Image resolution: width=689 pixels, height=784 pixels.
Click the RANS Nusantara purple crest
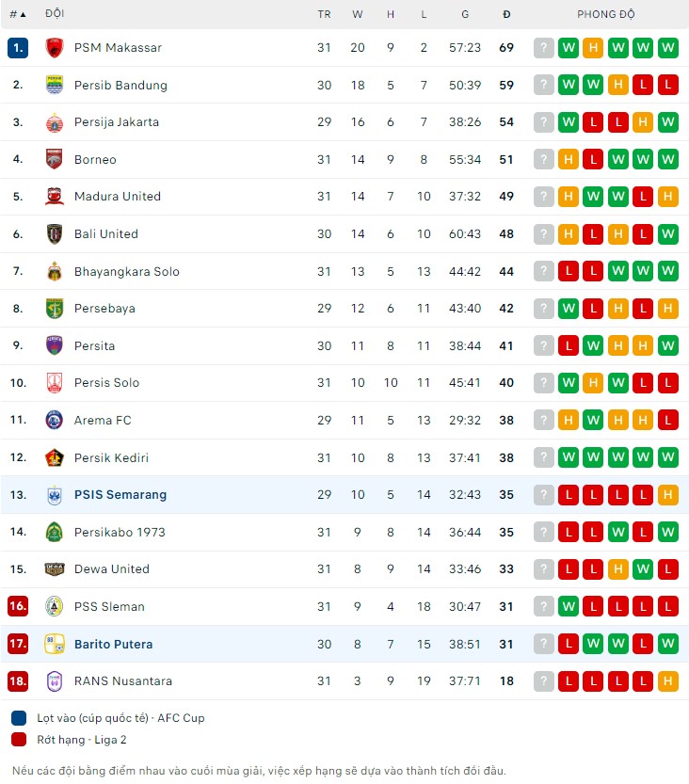[x=55, y=681]
